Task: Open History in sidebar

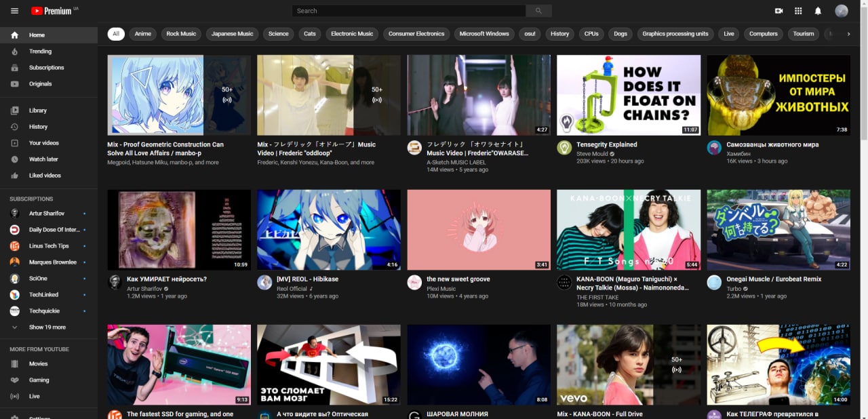Action: click(49, 127)
